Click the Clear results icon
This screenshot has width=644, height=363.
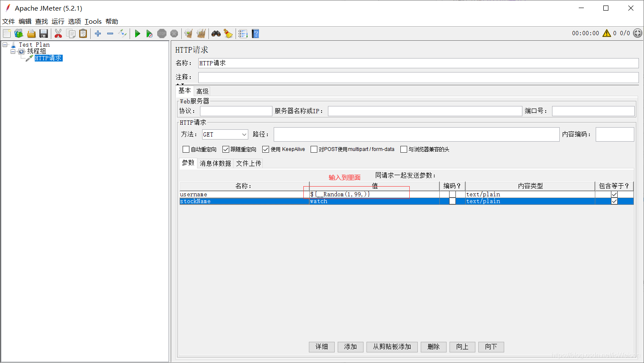pos(189,34)
